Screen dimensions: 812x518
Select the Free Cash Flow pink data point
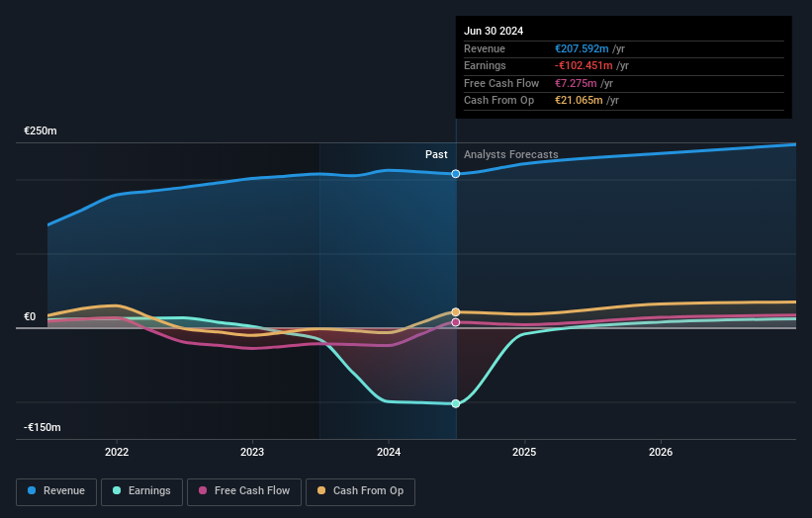[456, 322]
